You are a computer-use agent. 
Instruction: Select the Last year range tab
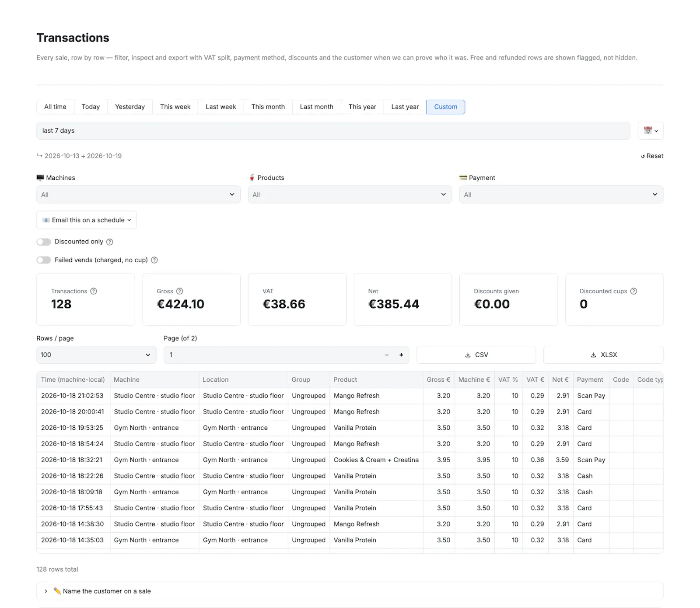click(x=405, y=107)
